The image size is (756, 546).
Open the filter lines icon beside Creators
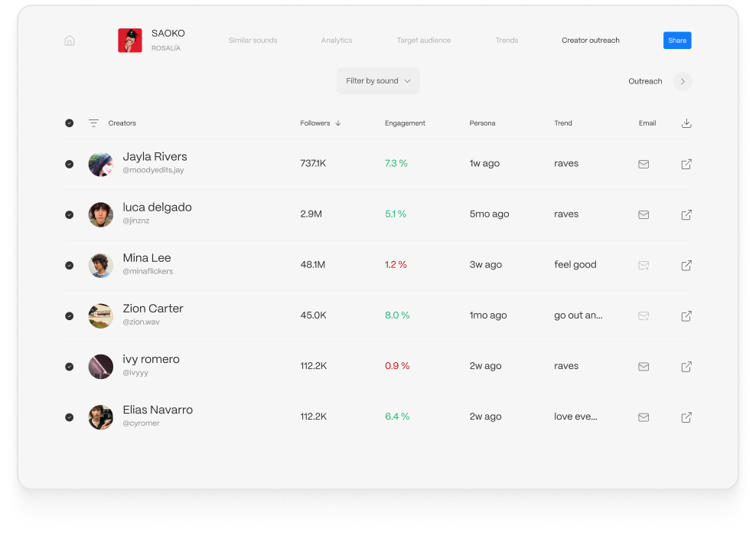point(93,123)
